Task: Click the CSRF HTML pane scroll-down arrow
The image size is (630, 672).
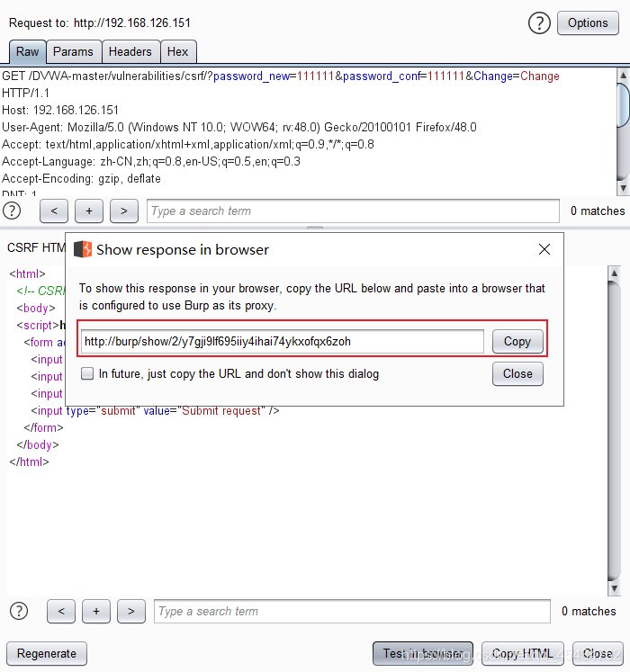Action: (615, 589)
